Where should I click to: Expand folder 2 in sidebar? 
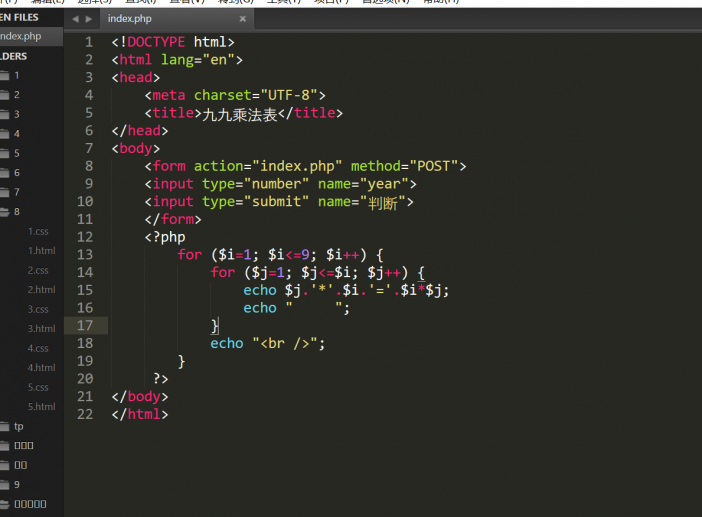point(17,95)
